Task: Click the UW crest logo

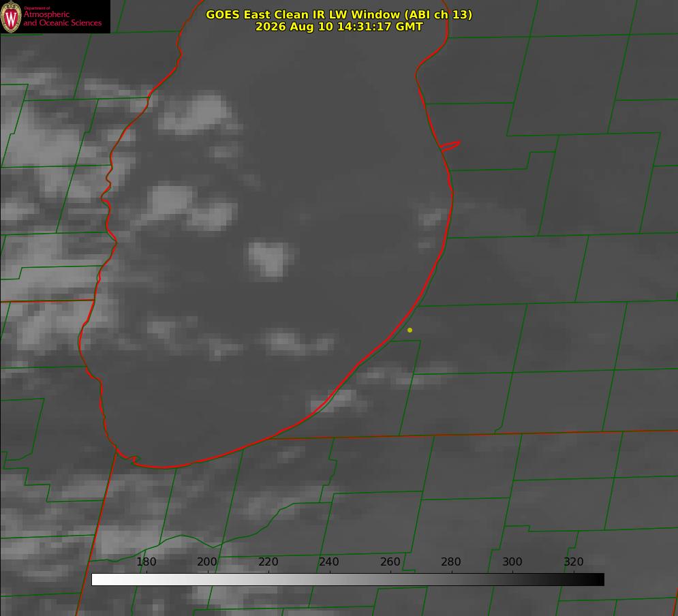Action: 11,16
